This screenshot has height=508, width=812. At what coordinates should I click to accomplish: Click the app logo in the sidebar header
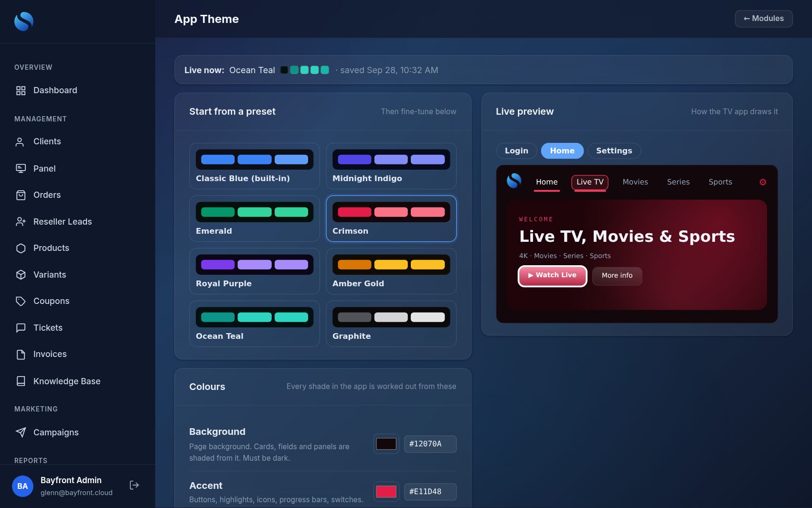pos(24,21)
